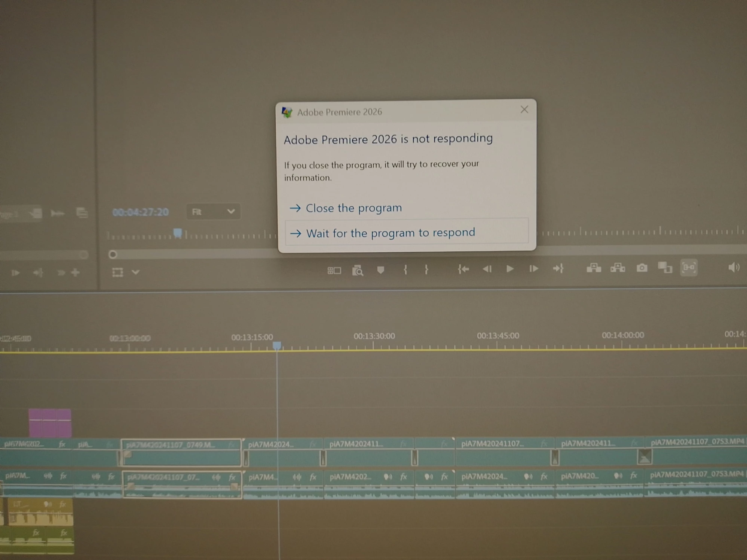Click the Mark In brace button

click(405, 270)
